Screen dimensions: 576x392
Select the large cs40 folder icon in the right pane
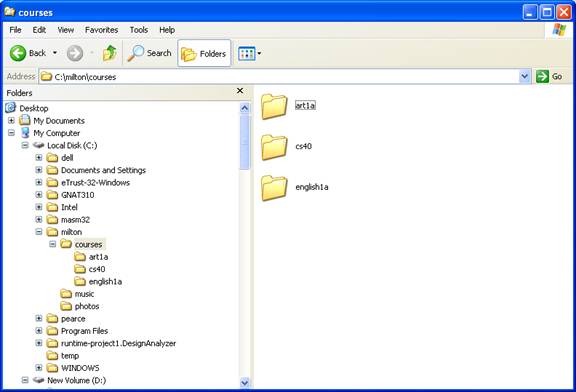click(x=274, y=147)
